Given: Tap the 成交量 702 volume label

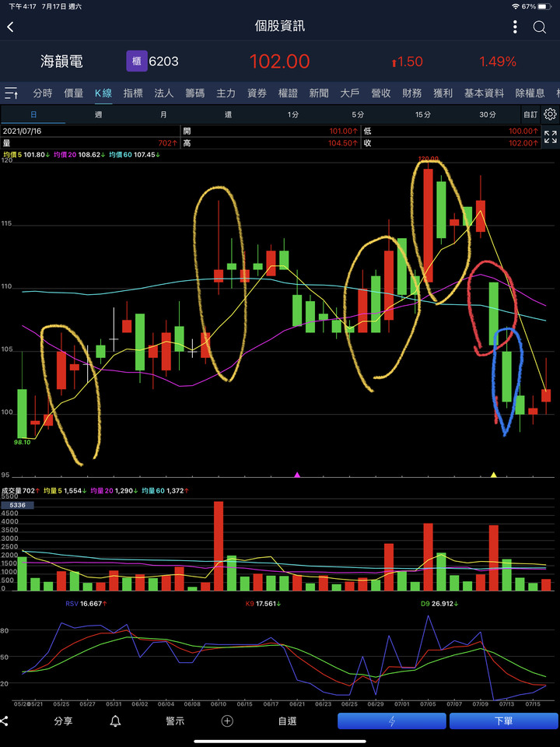Looking at the screenshot, I should tap(21, 490).
